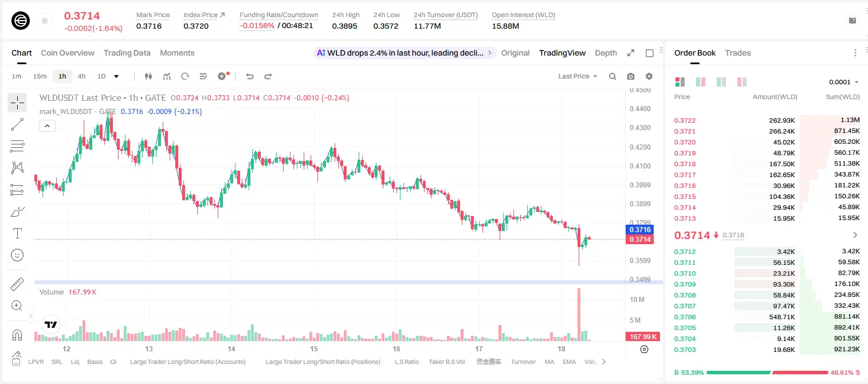Open chart settings gear icon
868x384 pixels.
pos(649,76)
